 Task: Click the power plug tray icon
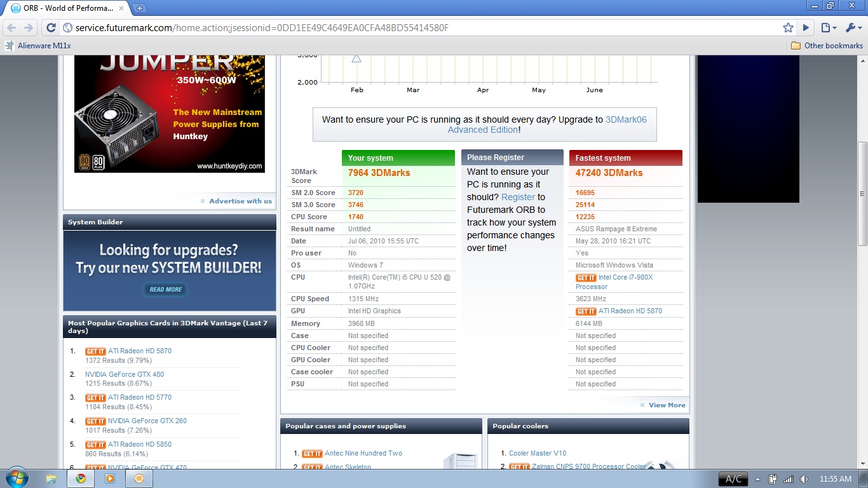click(773, 479)
